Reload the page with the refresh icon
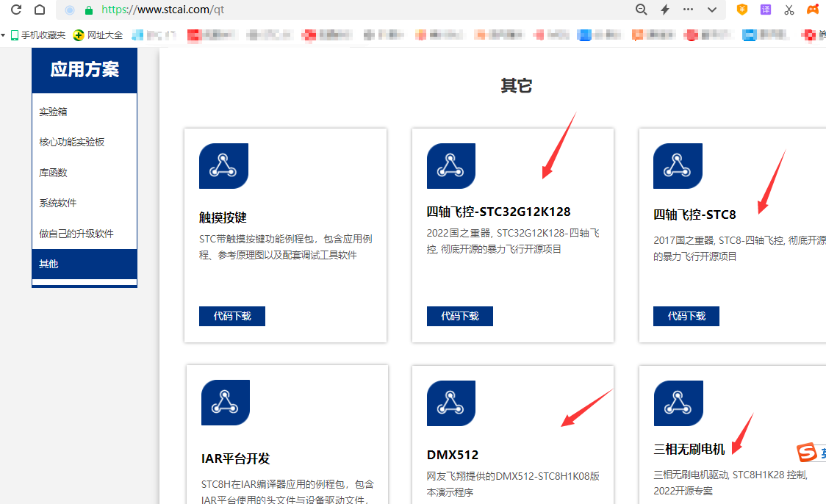The image size is (826, 504). [16, 10]
